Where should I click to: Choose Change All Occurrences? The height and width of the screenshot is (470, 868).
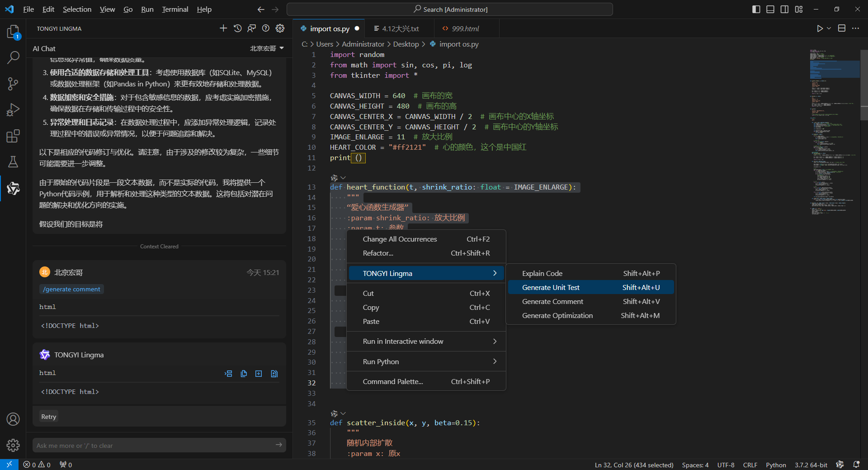(x=426, y=239)
